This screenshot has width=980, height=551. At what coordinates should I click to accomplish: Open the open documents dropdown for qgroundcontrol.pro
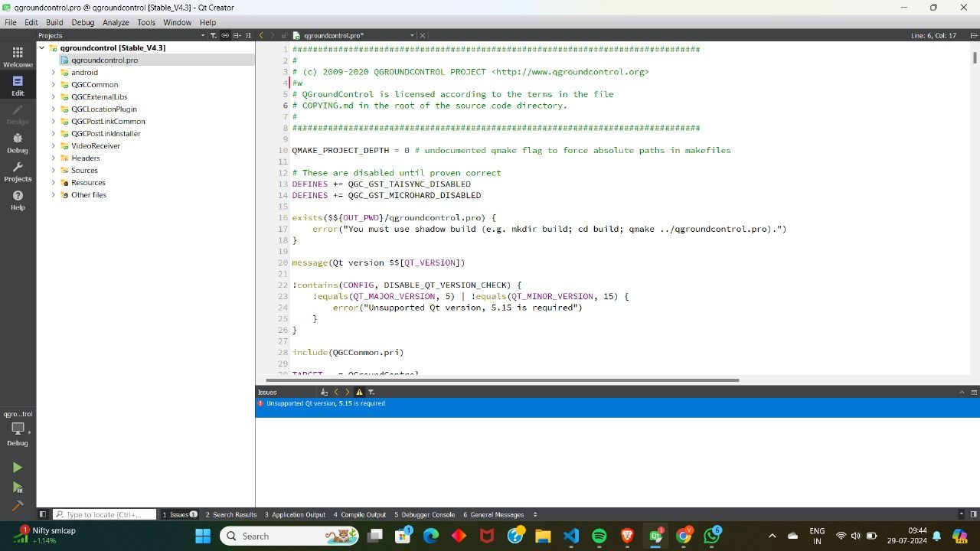[x=412, y=35]
